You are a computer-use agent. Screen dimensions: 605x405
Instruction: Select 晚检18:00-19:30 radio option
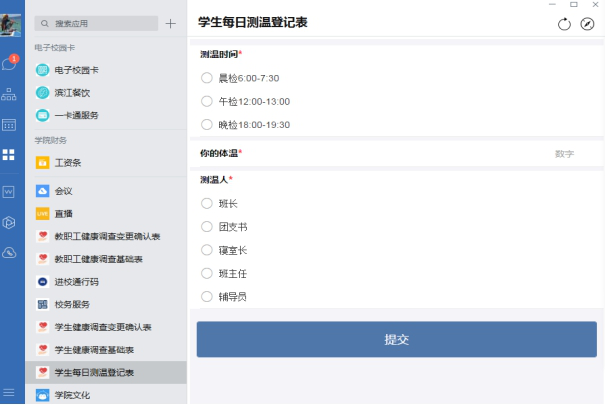click(x=207, y=125)
